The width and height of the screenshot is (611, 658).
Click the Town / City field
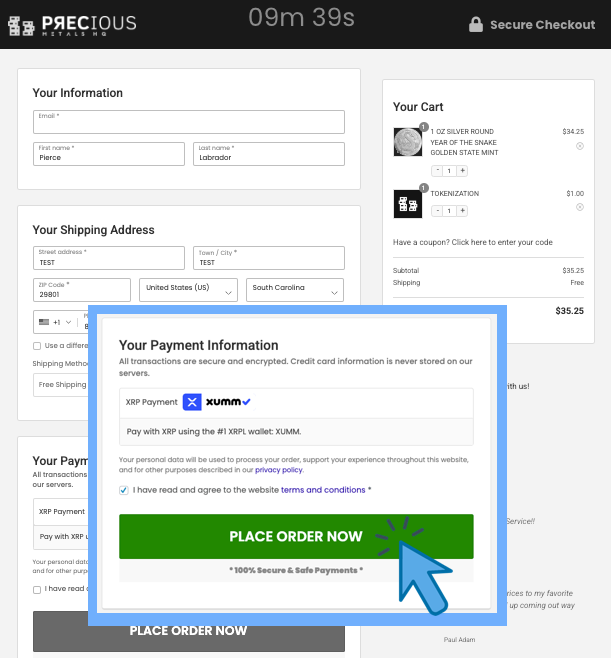click(x=269, y=258)
